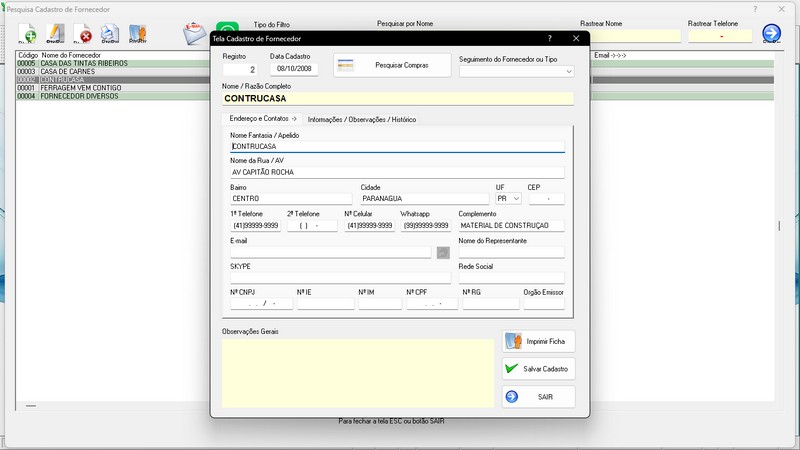The width and height of the screenshot is (800, 450).
Task: Click the small gray button beside E-mail field
Action: click(443, 252)
